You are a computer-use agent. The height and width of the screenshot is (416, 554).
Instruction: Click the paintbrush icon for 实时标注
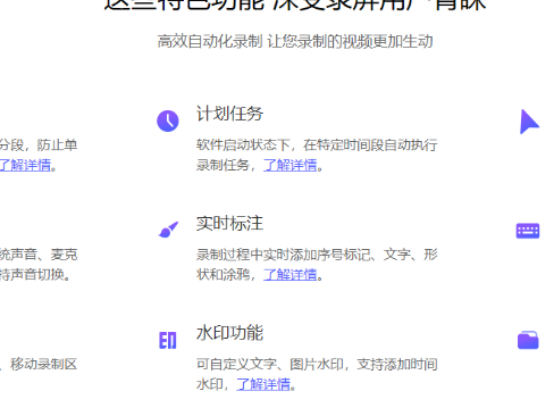click(x=169, y=230)
